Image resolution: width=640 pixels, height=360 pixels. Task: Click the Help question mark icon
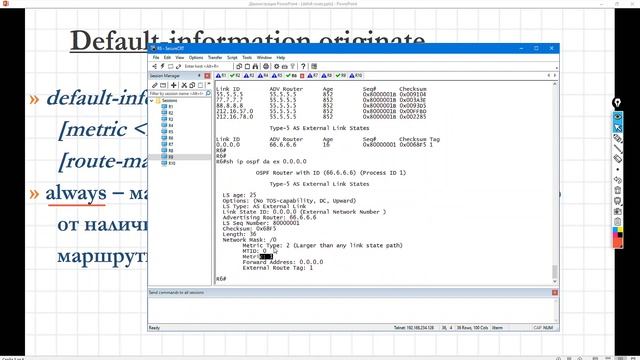303,66
